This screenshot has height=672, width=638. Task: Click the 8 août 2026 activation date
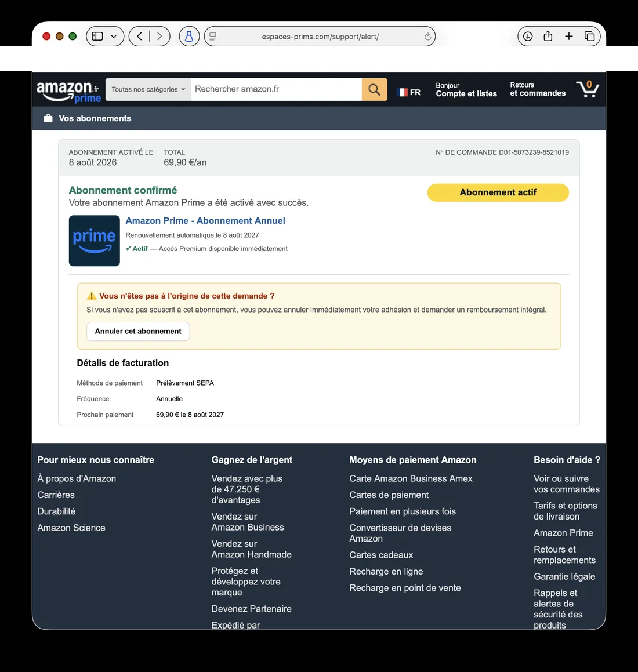[93, 162]
